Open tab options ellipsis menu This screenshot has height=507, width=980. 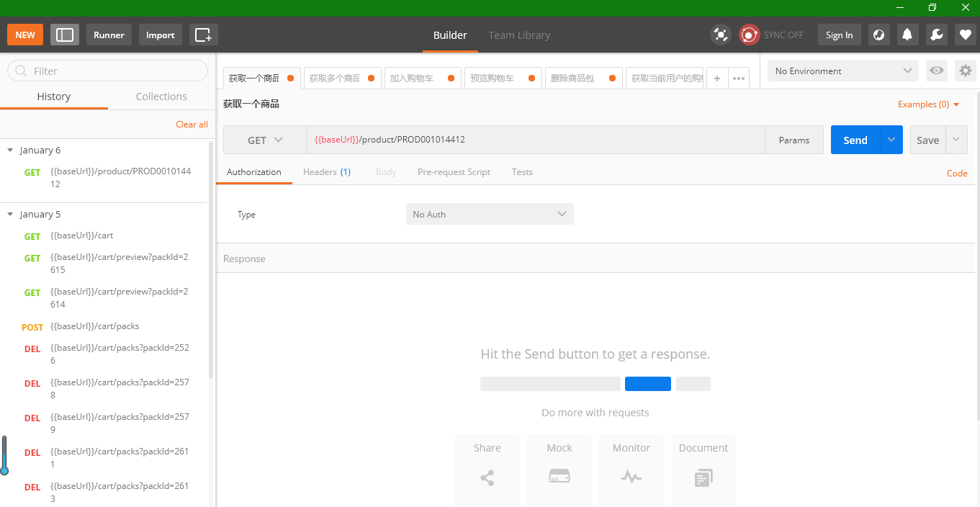tap(739, 78)
